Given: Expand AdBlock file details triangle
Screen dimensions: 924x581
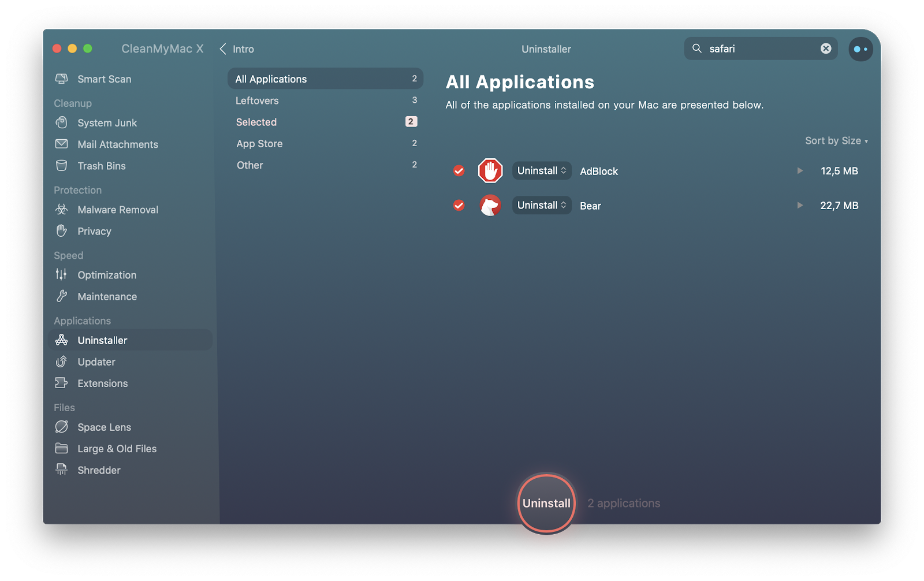Looking at the screenshot, I should (x=800, y=170).
